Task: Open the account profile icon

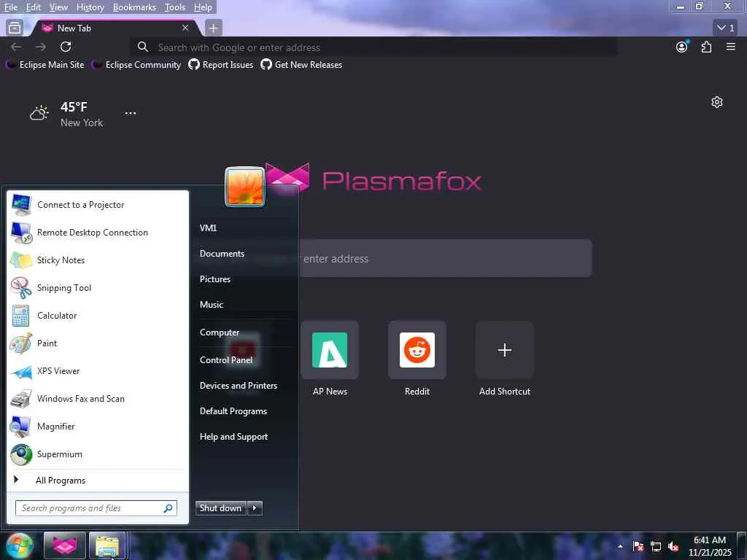Action: (x=682, y=46)
